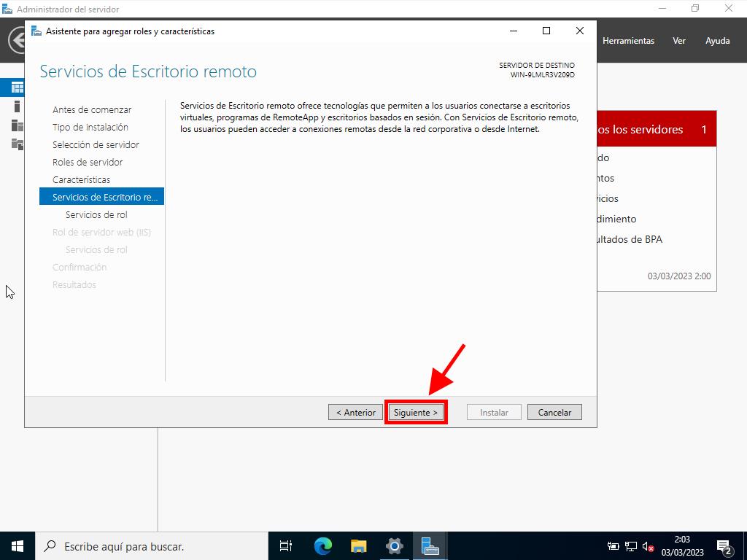Open the Ver menu
747x560 pixels.
tap(679, 41)
